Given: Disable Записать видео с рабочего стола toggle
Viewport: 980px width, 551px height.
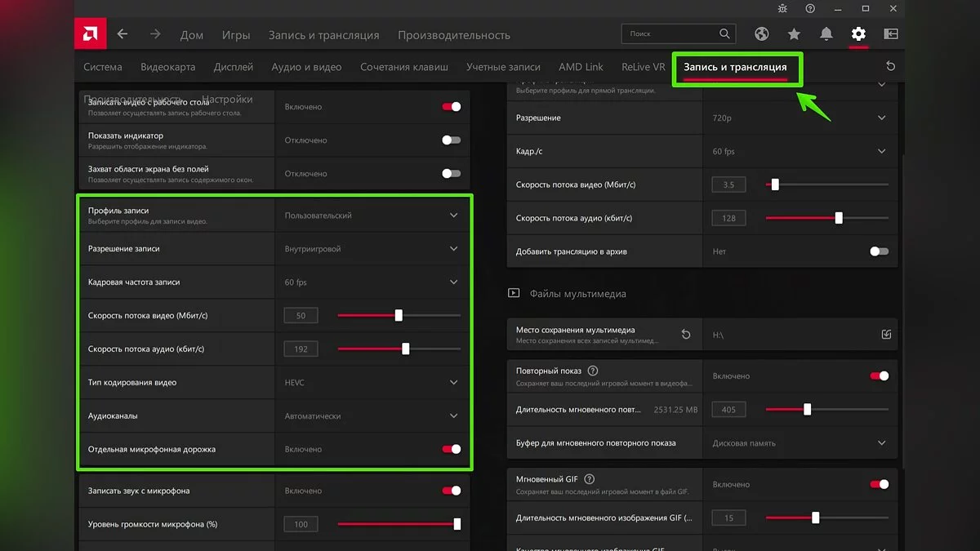Looking at the screenshot, I should pos(451,107).
